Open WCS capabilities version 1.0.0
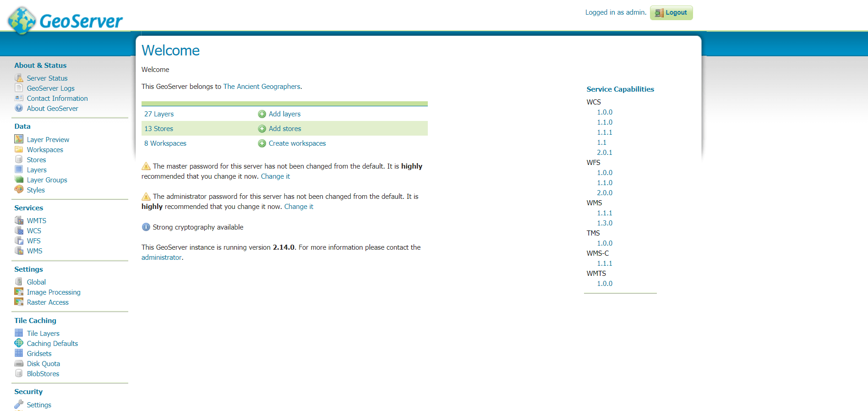Viewport: 868px width, 411px height. click(605, 112)
